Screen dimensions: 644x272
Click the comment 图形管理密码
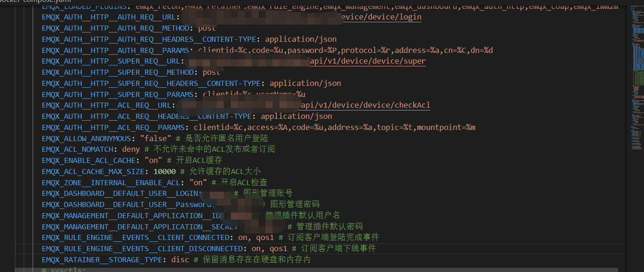291,205
